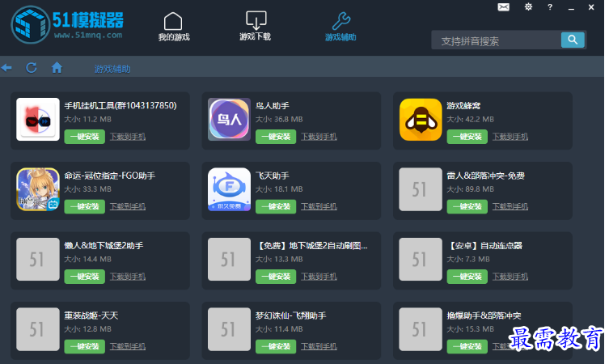Install 撸爆助手&部落冲突 with 一键安装
This screenshot has width=609, height=364.
pyautogui.click(x=467, y=346)
